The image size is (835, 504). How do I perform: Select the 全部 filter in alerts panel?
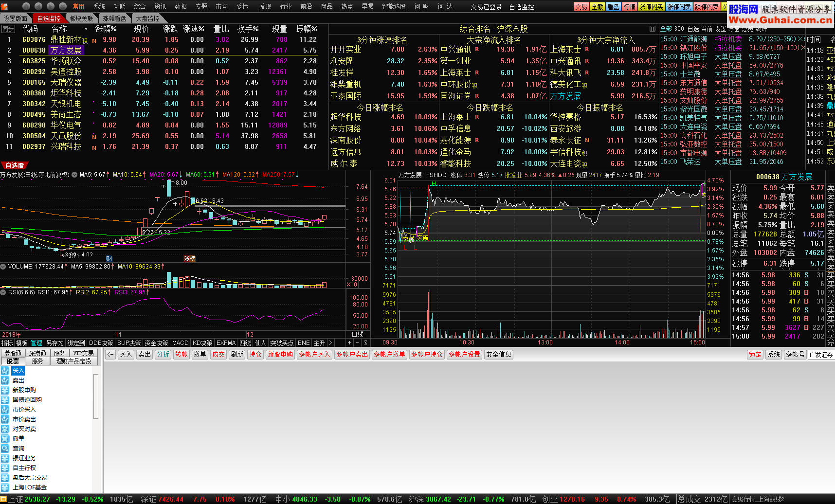pyautogui.click(x=666, y=29)
